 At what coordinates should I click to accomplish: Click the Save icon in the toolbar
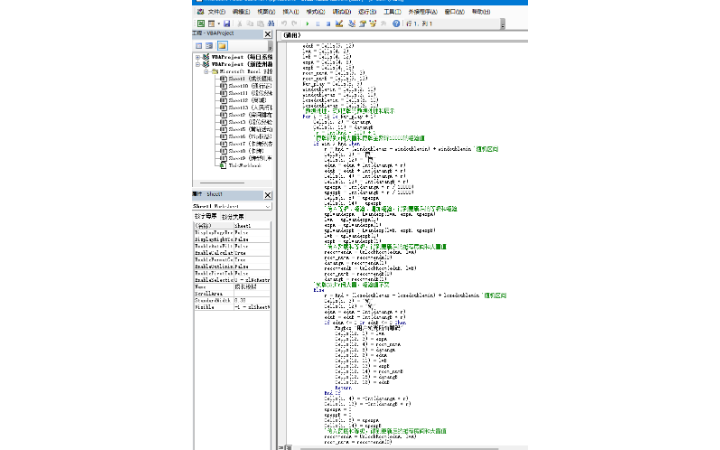[x=226, y=22]
